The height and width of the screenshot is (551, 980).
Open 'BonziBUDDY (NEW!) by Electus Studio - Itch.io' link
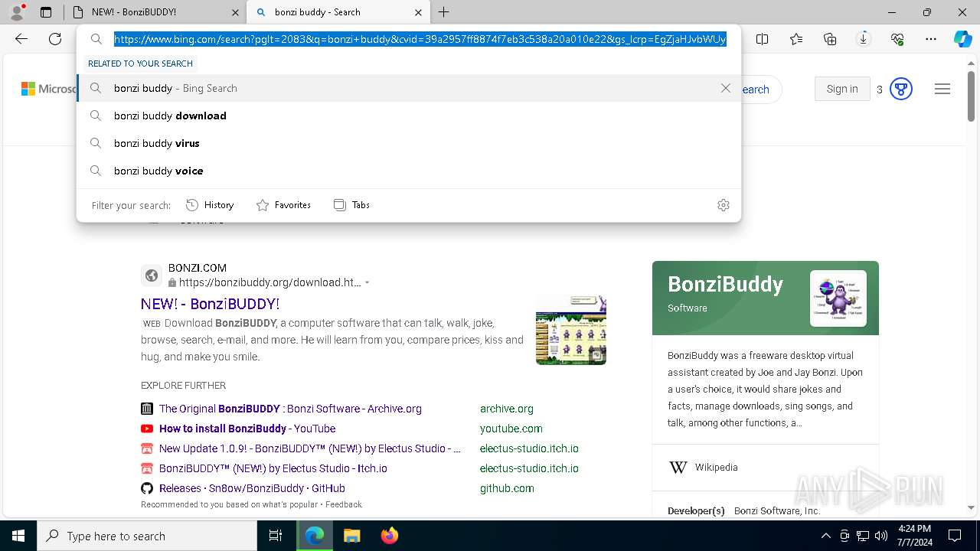273,468
